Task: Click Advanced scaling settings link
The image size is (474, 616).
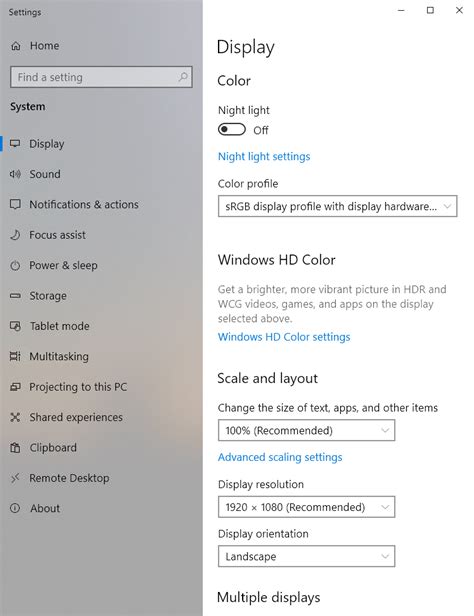Action: pos(280,457)
